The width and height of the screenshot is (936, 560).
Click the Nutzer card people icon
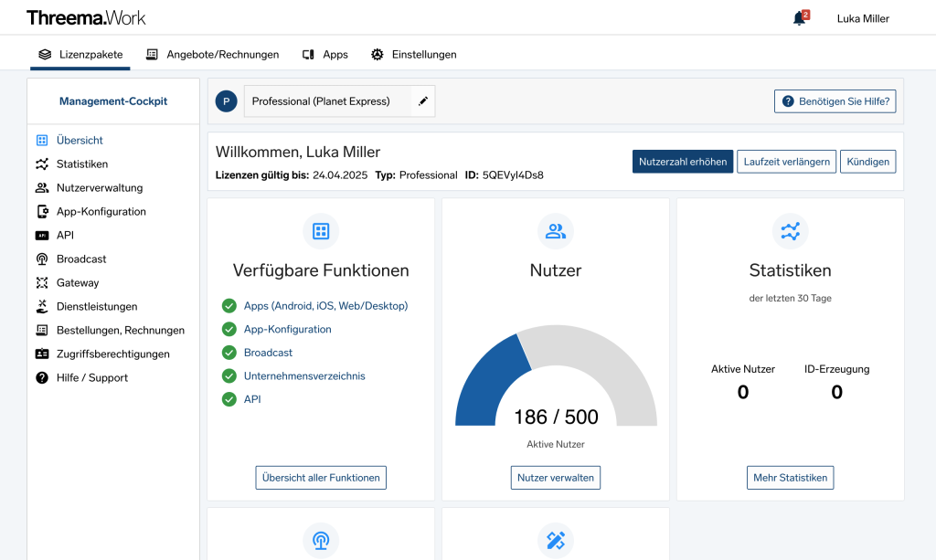556,231
